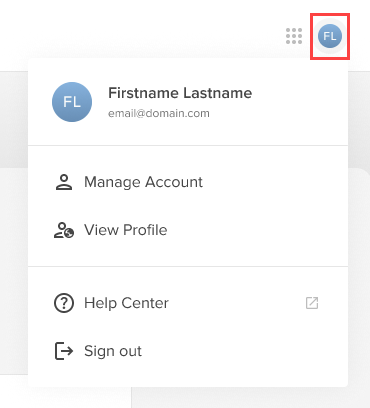Screen dimensions: 370x408
Task: Click the Help Center question mark icon
Action: pyautogui.click(x=64, y=303)
